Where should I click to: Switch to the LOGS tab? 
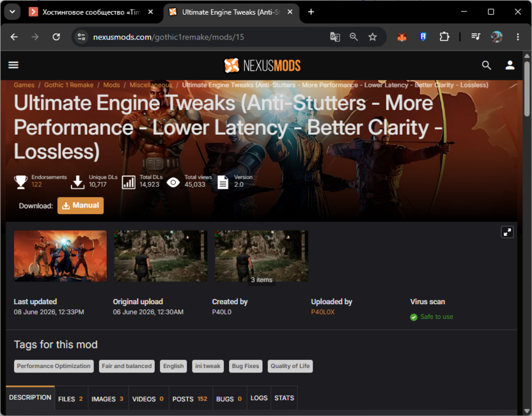(259, 398)
